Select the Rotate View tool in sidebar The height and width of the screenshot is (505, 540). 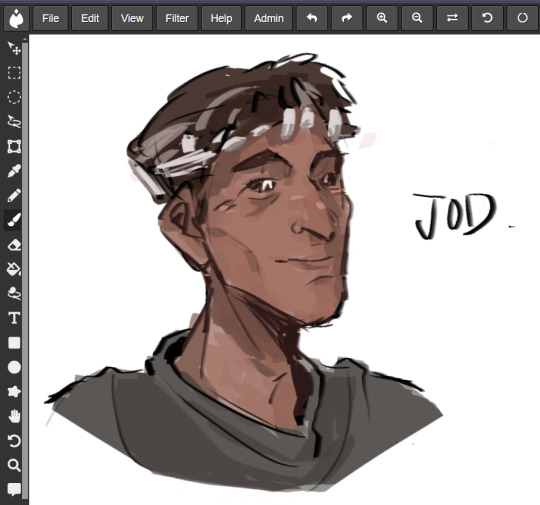click(x=14, y=441)
